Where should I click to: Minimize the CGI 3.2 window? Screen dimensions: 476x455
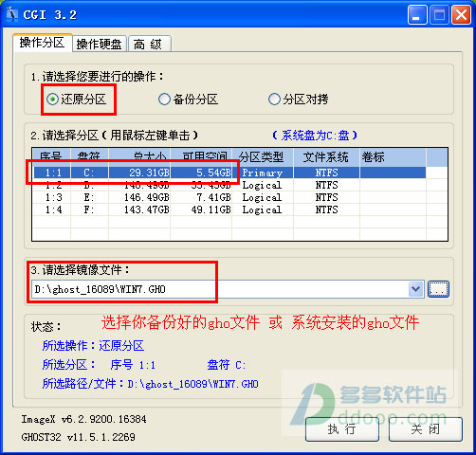point(417,15)
